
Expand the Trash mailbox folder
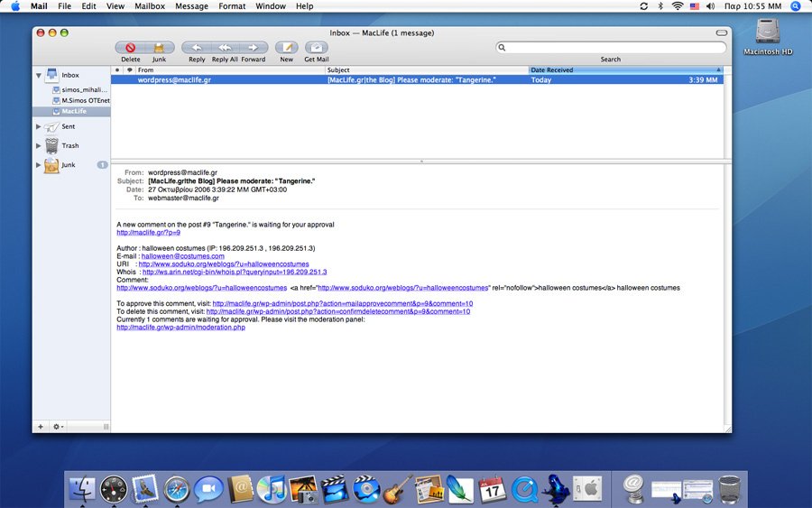(x=39, y=146)
